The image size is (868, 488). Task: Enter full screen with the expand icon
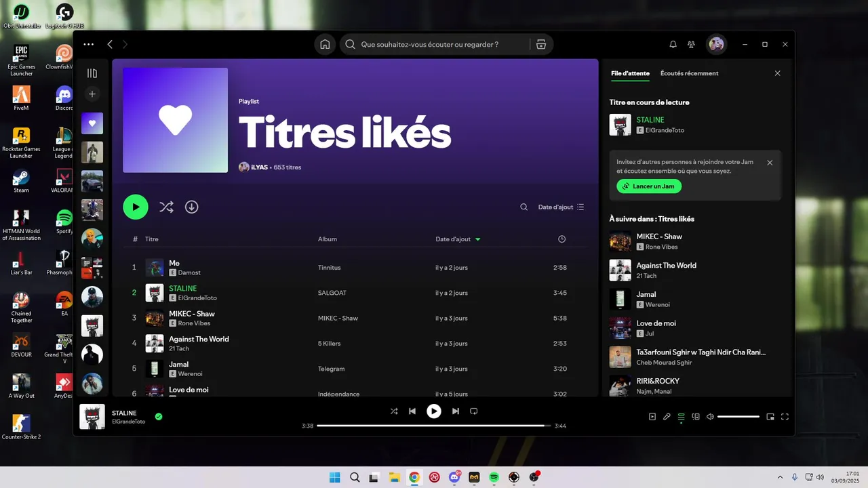(785, 417)
